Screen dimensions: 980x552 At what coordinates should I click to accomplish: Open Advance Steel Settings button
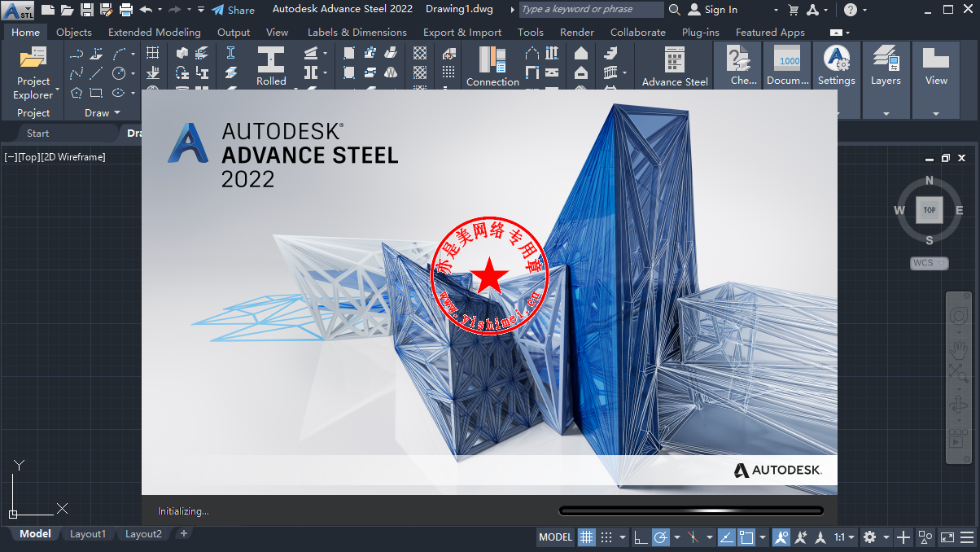[837, 67]
